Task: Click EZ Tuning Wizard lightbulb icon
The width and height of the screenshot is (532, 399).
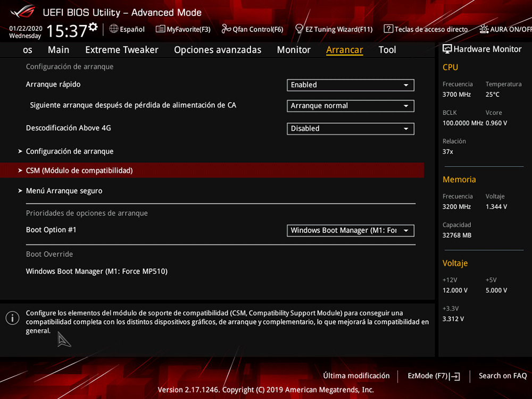Action: pyautogui.click(x=299, y=29)
